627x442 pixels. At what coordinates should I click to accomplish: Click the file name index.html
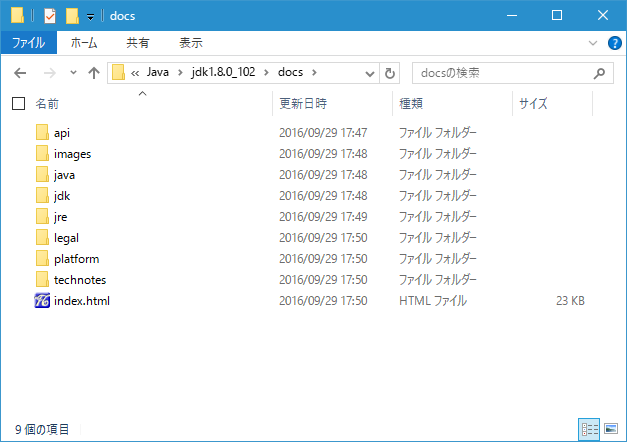coord(82,301)
